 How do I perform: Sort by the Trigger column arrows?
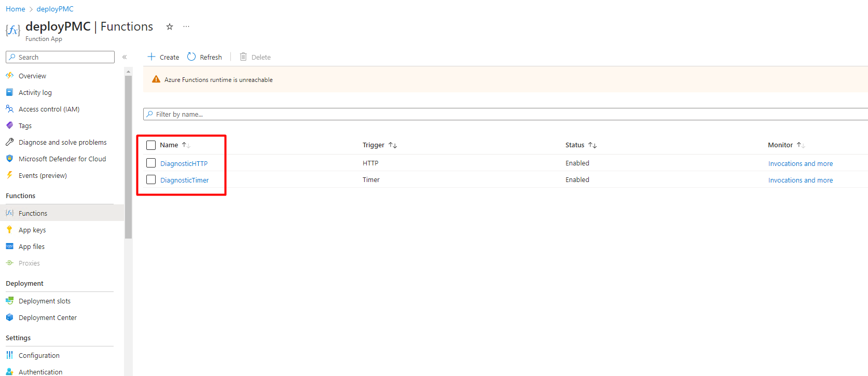(x=393, y=145)
